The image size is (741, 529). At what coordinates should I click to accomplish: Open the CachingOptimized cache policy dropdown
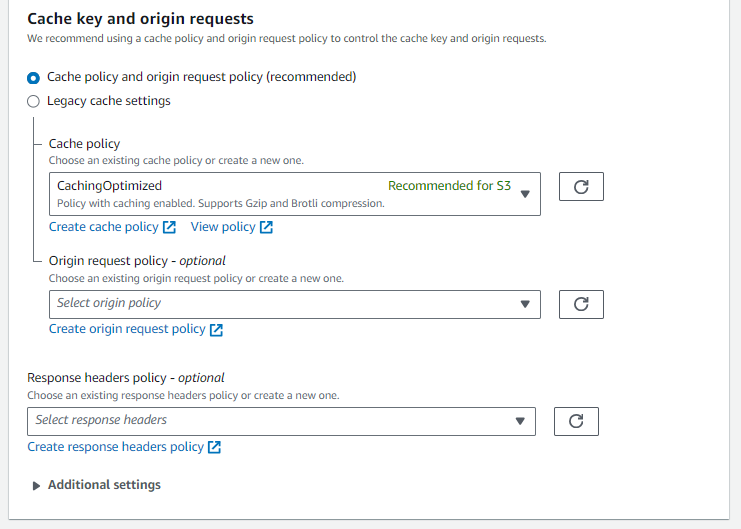pyautogui.click(x=295, y=194)
